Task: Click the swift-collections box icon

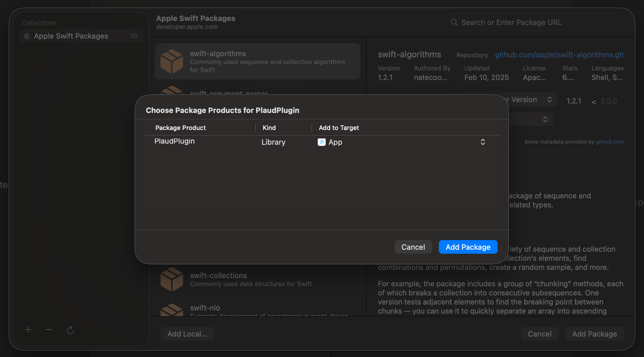Action: (172, 280)
